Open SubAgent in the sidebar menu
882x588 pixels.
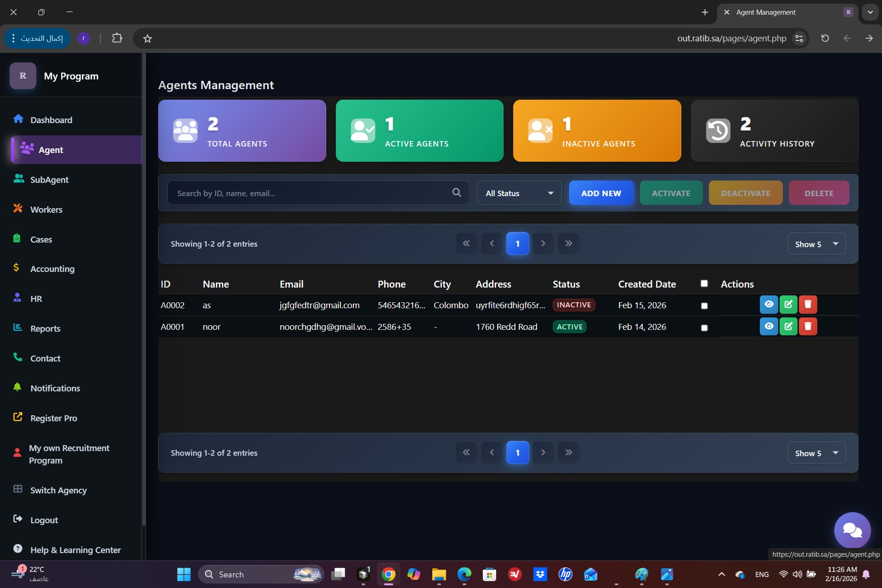pos(49,180)
